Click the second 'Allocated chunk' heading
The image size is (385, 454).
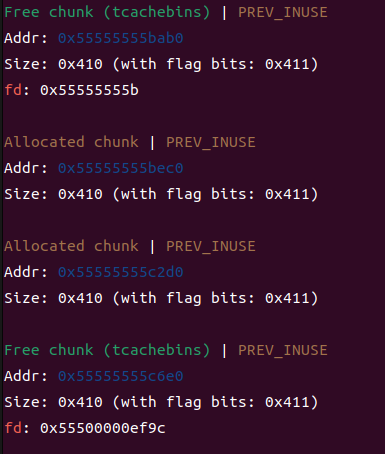pos(71,246)
